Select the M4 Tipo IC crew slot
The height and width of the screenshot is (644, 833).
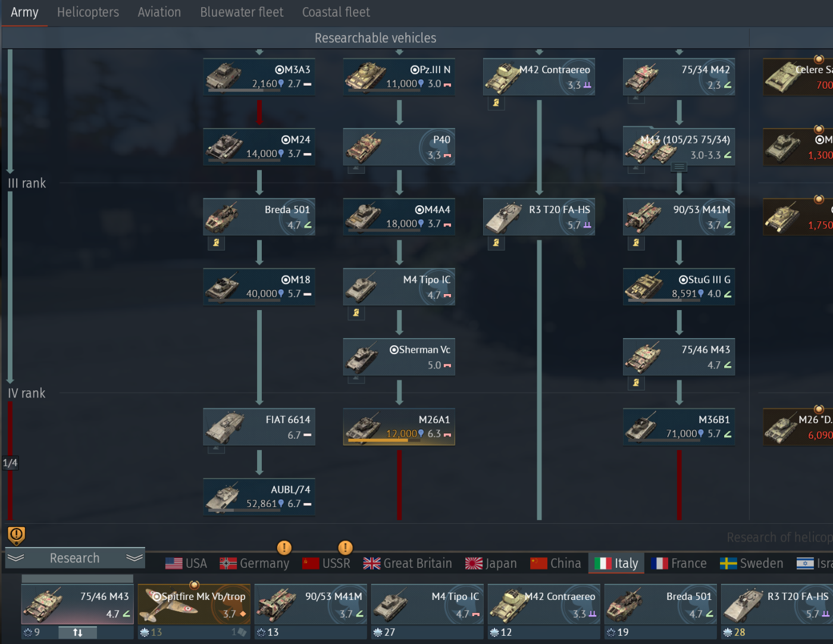pos(427,604)
